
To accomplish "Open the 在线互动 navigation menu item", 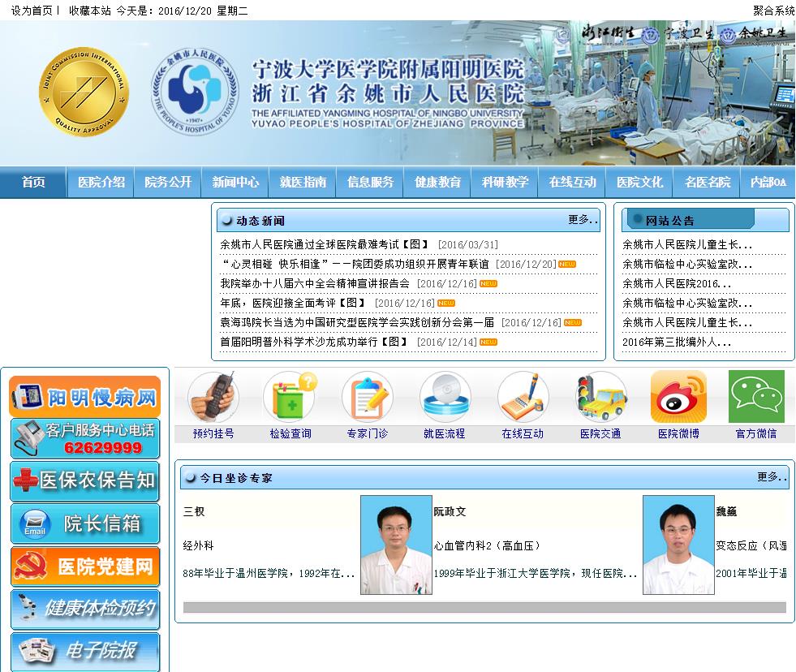I will click(572, 182).
